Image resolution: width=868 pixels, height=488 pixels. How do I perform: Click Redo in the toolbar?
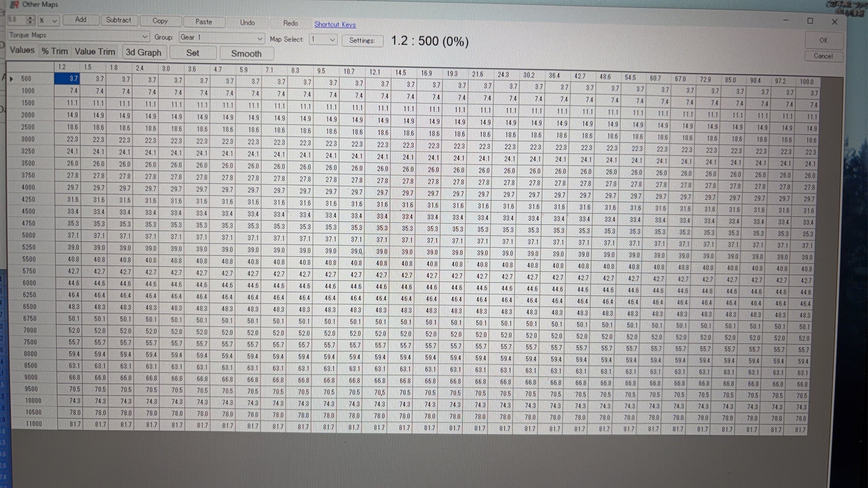290,23
